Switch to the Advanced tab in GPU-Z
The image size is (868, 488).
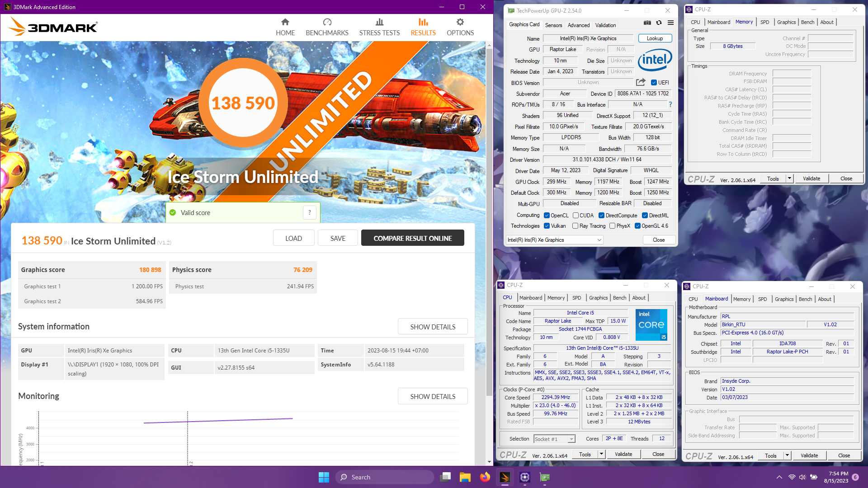pos(579,25)
